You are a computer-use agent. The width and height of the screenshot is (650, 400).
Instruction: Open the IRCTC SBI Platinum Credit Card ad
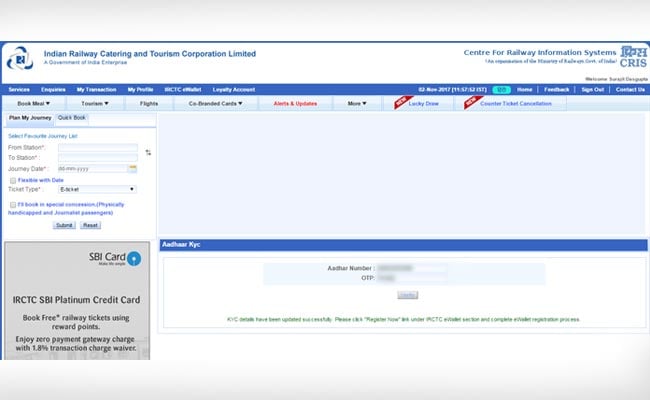(77, 301)
